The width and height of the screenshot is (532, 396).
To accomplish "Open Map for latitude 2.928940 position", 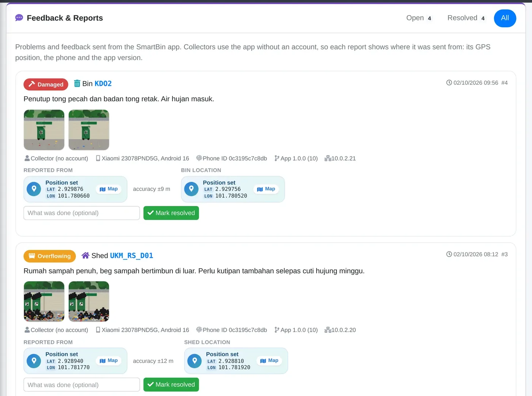I will [x=109, y=361].
